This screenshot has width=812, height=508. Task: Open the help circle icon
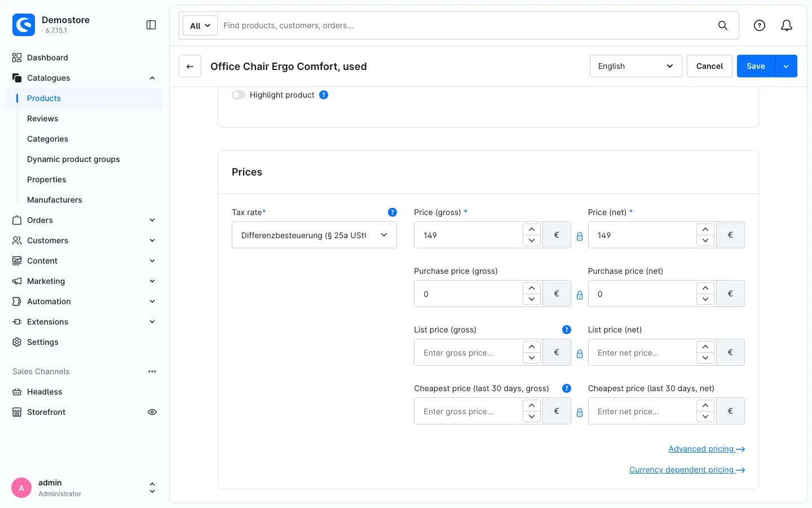click(760, 25)
